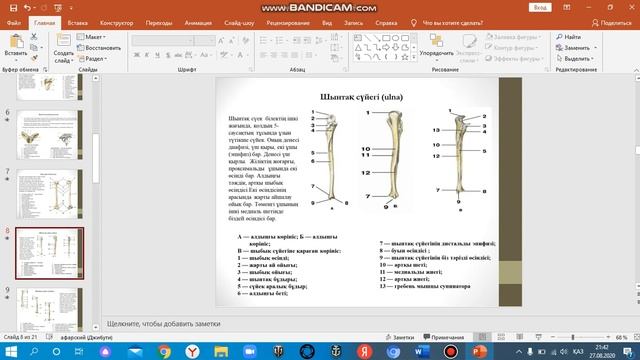Switch to the Переходы tab
The image size is (640, 360).
tap(159, 23)
